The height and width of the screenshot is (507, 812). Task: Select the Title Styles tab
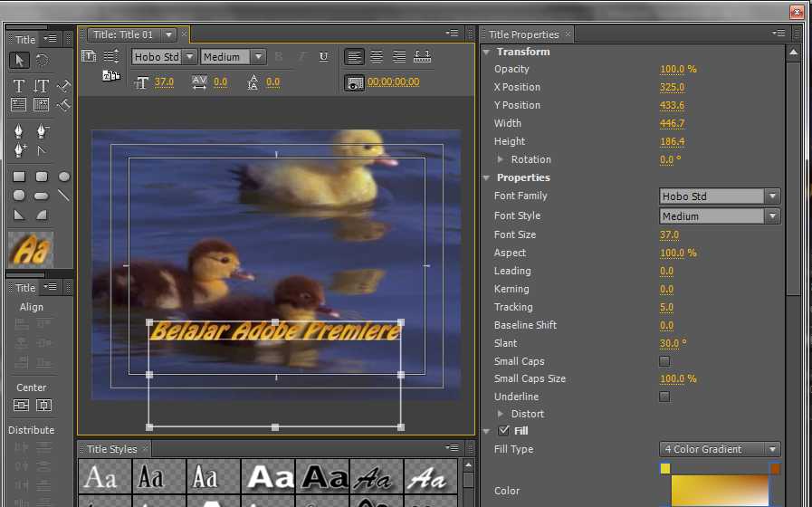pyautogui.click(x=112, y=449)
